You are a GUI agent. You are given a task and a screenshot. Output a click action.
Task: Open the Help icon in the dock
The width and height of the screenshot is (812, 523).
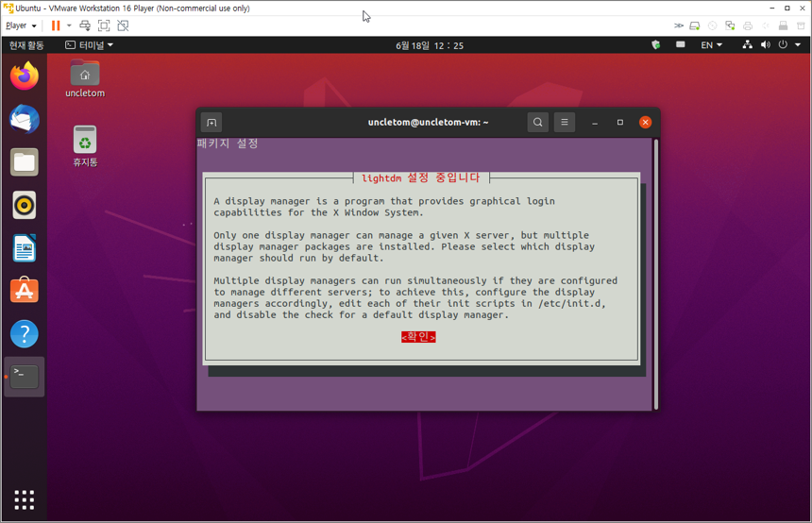(x=24, y=334)
